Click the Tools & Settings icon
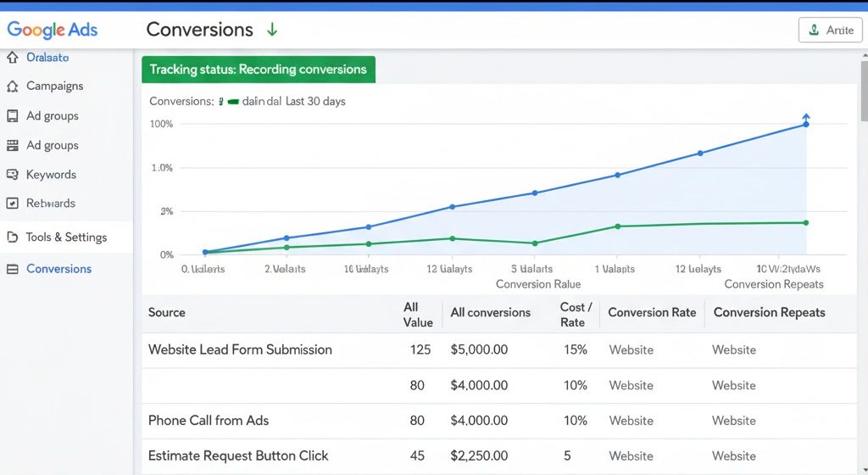Viewport: 868px width, 475px height. [12, 237]
